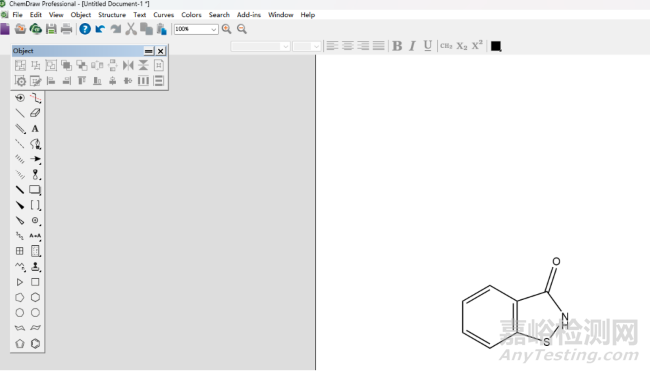Select the Solid Bond tool

click(x=19, y=113)
